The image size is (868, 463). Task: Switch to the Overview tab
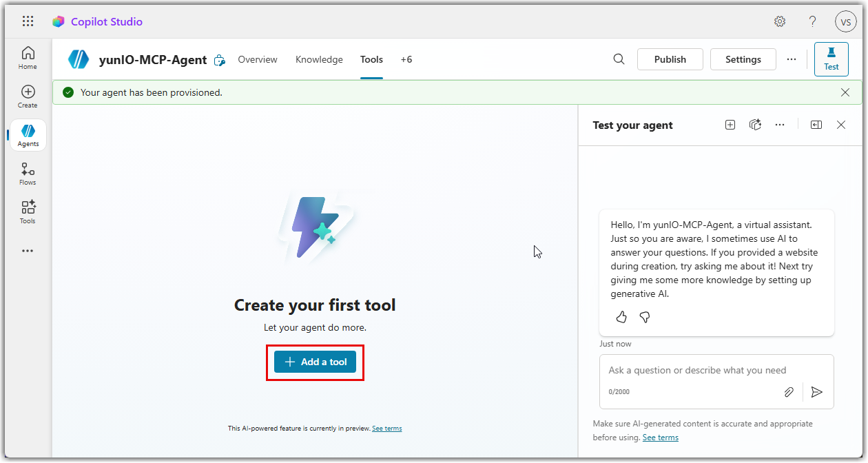[x=257, y=59]
